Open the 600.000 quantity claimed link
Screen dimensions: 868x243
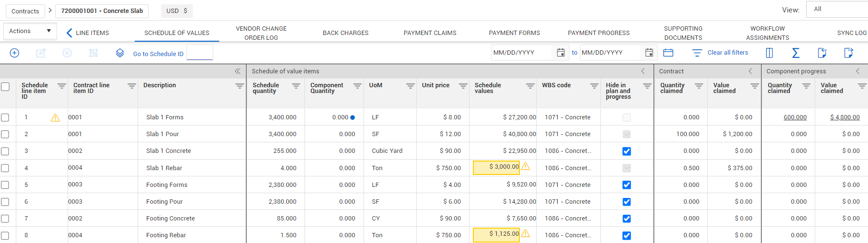(795, 117)
